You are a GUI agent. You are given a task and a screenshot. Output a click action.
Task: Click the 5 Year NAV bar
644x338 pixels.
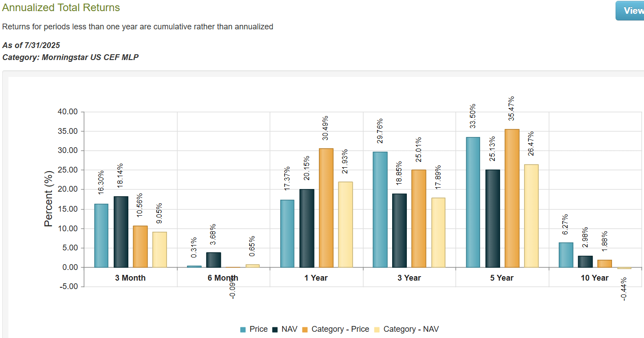pyautogui.click(x=493, y=218)
